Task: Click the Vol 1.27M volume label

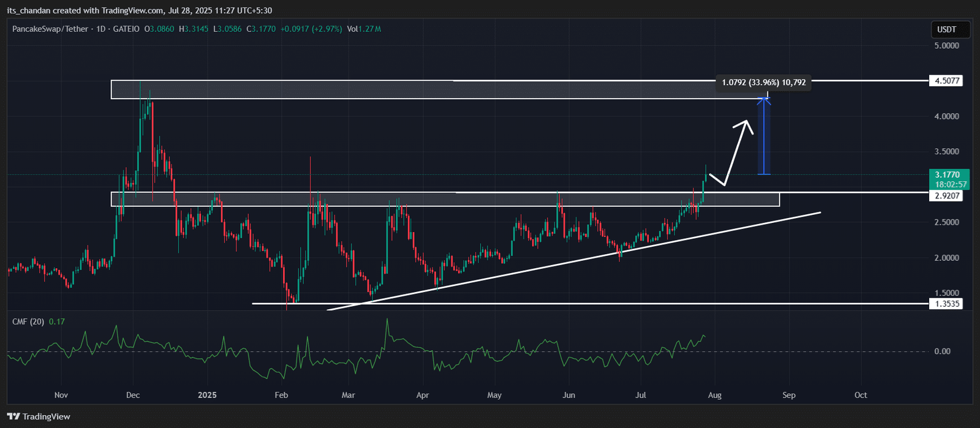Action: (364, 29)
